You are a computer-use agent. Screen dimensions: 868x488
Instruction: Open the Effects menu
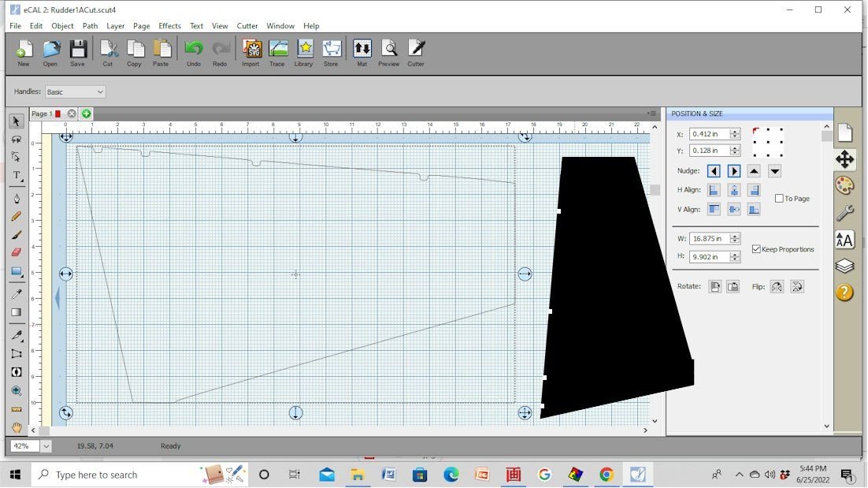tap(169, 26)
